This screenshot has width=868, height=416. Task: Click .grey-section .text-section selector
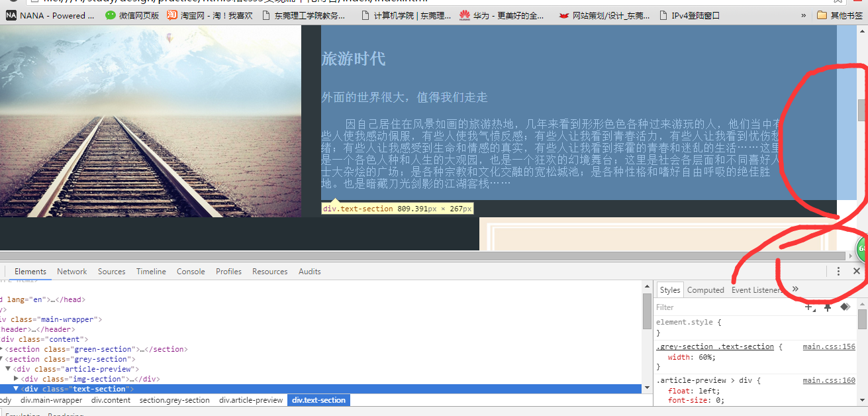[715, 346]
